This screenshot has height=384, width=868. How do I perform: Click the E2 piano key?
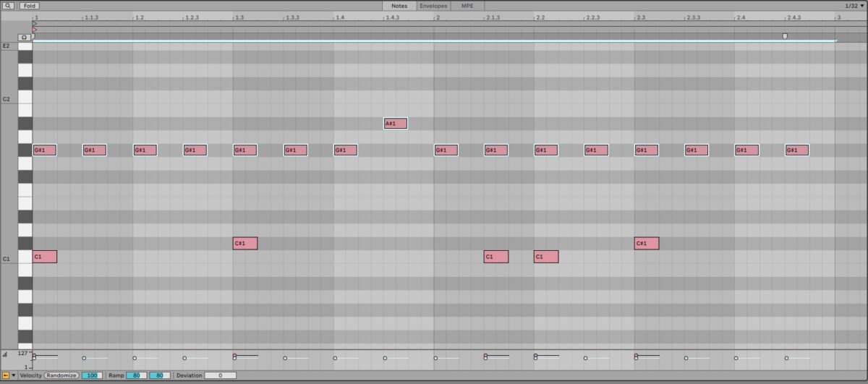pos(25,46)
